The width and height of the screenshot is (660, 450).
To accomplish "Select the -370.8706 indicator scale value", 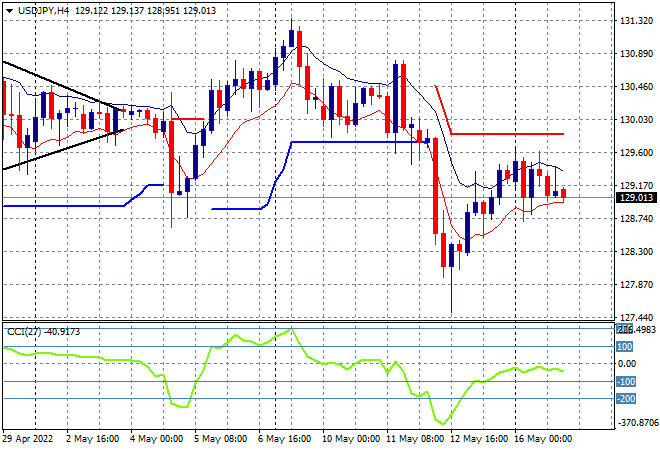I will click(637, 422).
